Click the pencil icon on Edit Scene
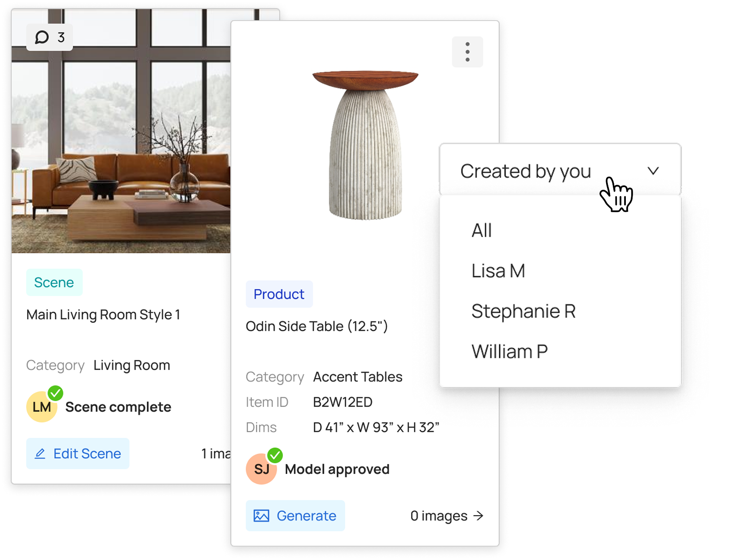Viewport: 730px width, 560px height. tap(40, 454)
